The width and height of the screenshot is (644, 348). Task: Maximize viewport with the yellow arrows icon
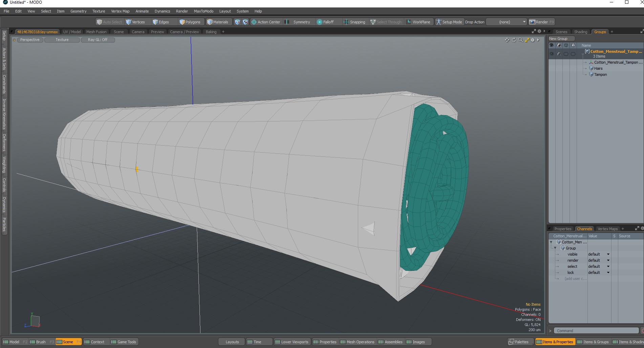tap(527, 40)
